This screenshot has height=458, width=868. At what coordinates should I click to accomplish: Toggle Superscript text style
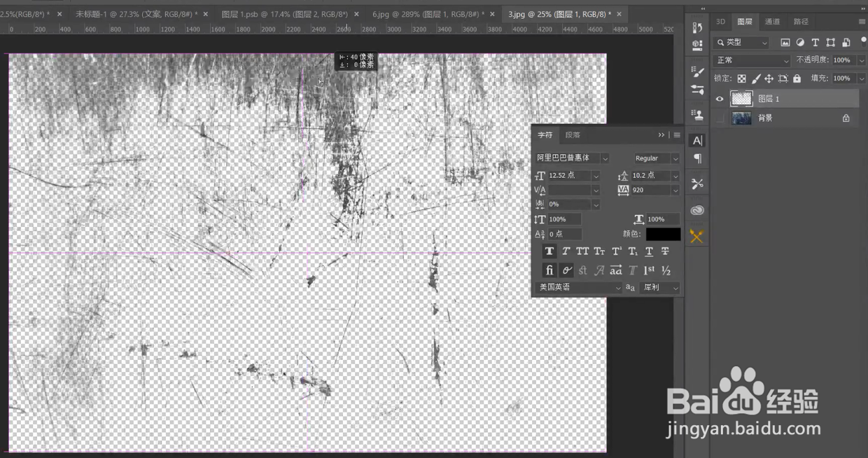tap(616, 251)
